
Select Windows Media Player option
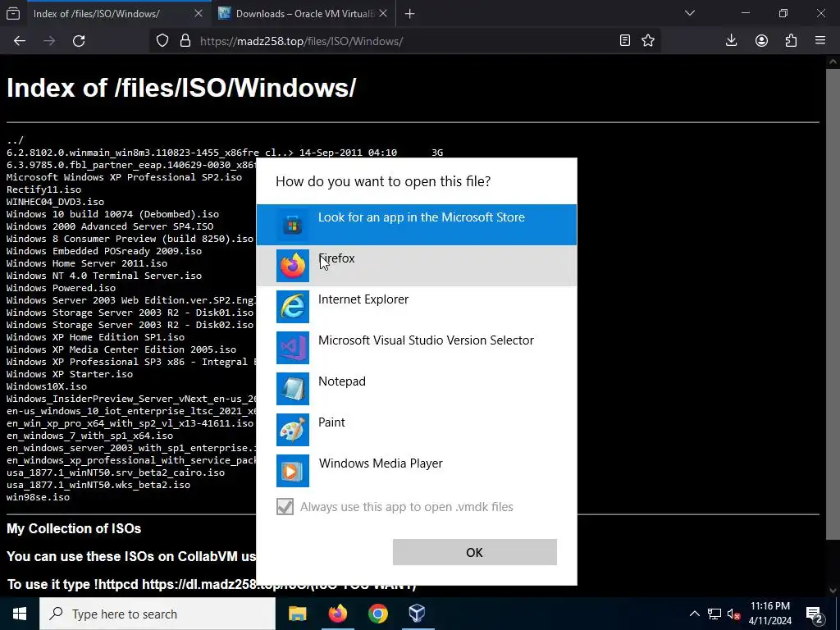point(416,470)
